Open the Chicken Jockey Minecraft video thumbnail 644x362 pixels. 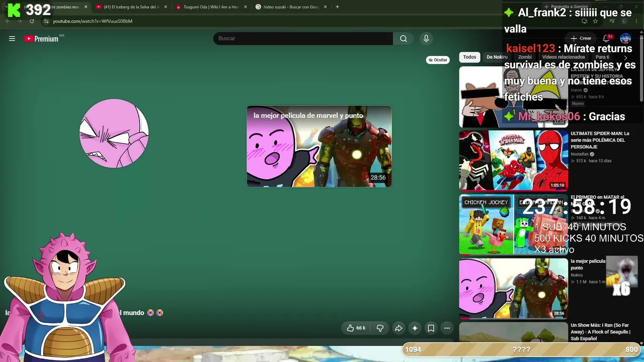pyautogui.click(x=514, y=224)
